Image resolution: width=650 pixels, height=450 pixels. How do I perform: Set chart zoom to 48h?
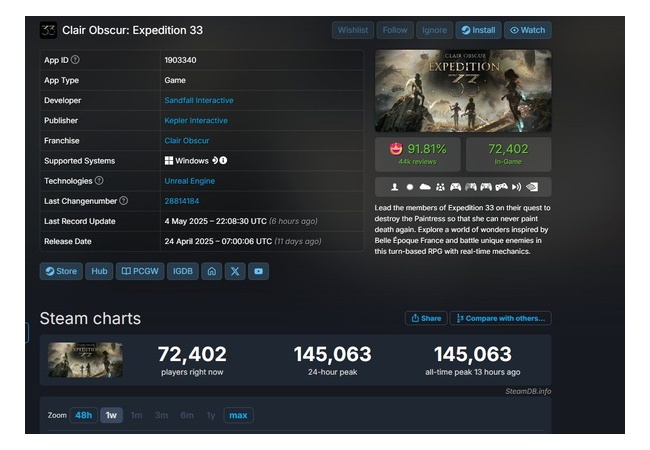pyautogui.click(x=84, y=415)
